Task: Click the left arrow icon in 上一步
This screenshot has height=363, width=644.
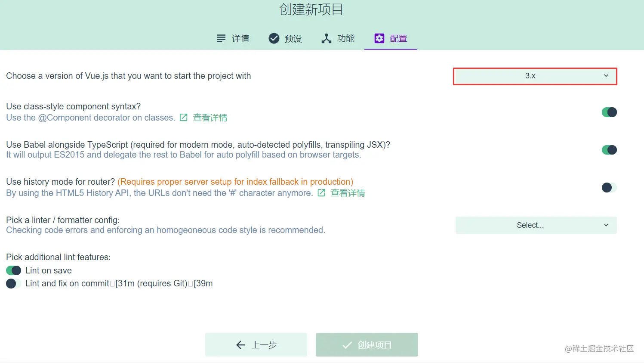Action: tap(240, 345)
